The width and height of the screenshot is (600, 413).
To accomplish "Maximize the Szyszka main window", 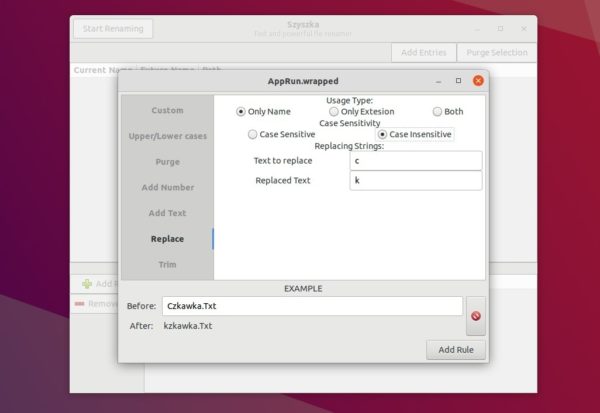I will coord(501,29).
